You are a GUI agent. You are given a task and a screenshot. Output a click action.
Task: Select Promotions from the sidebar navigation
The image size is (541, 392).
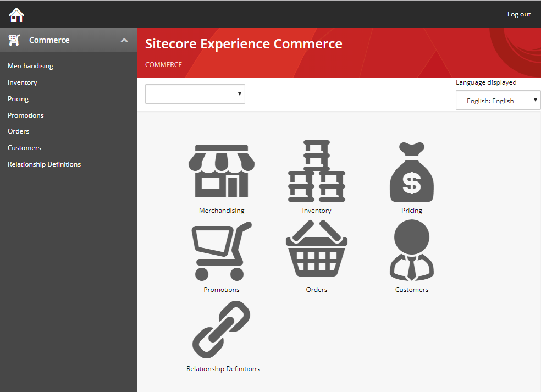point(25,115)
